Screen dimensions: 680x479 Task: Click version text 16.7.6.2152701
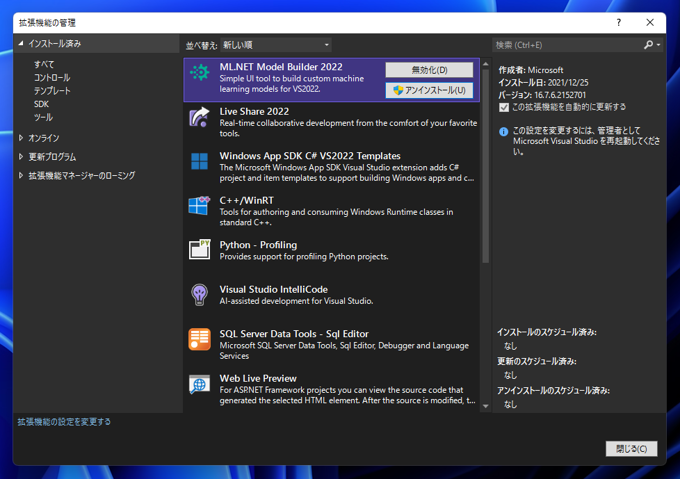coord(560,95)
